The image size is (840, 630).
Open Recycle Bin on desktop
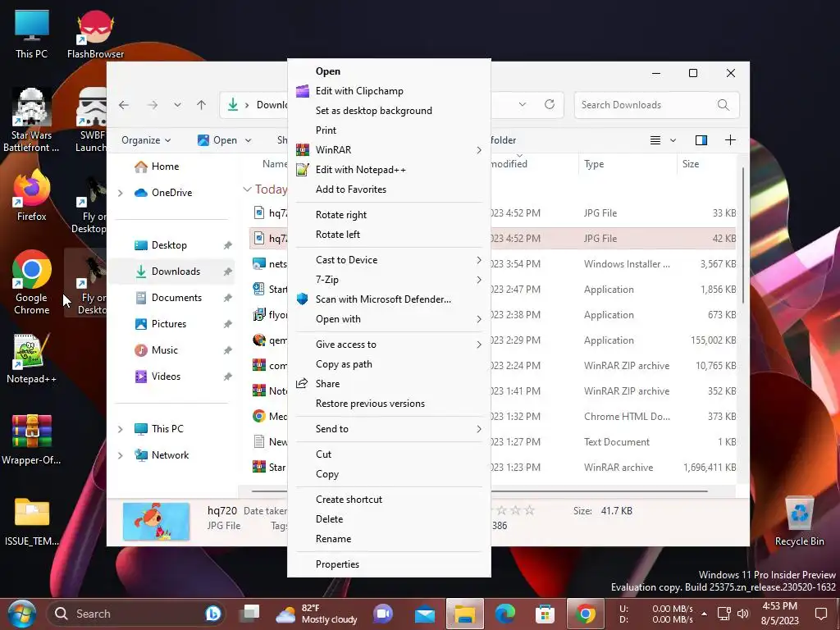799,521
